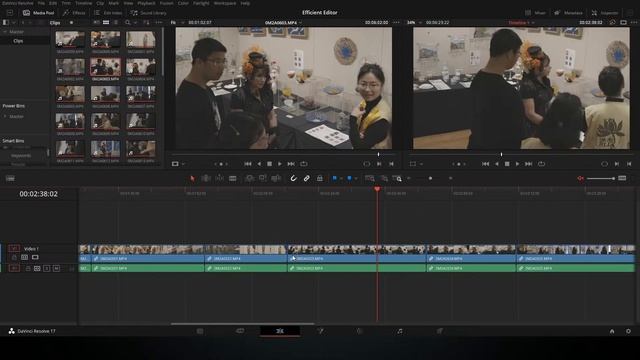640x360 pixels.
Task: Open the Metadata panel
Action: coord(568,13)
